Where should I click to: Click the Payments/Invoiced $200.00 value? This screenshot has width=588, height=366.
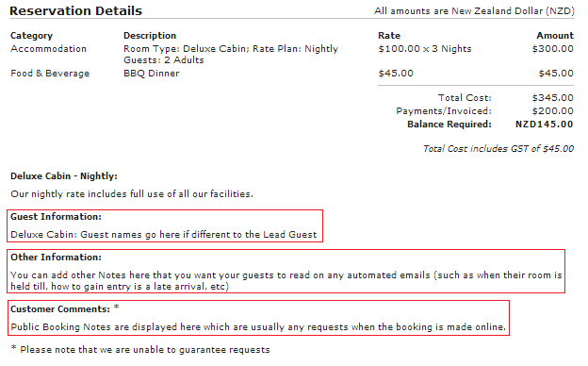coord(553,110)
